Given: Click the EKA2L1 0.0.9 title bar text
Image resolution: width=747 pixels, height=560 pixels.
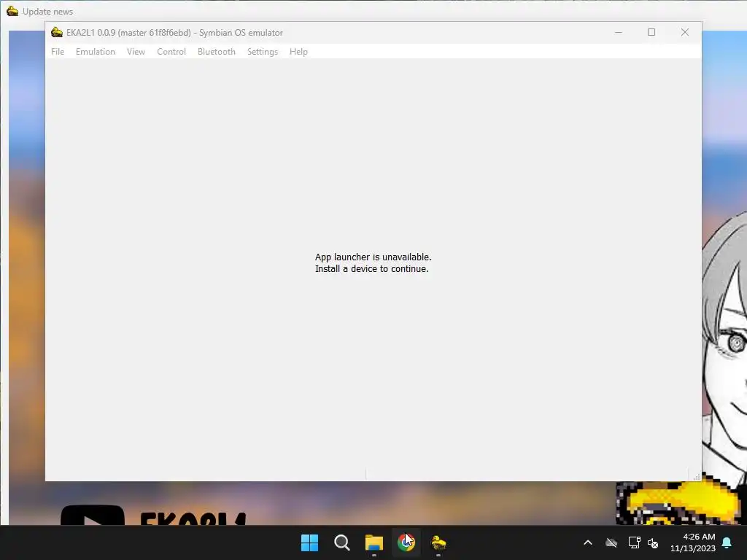Looking at the screenshot, I should point(174,32).
